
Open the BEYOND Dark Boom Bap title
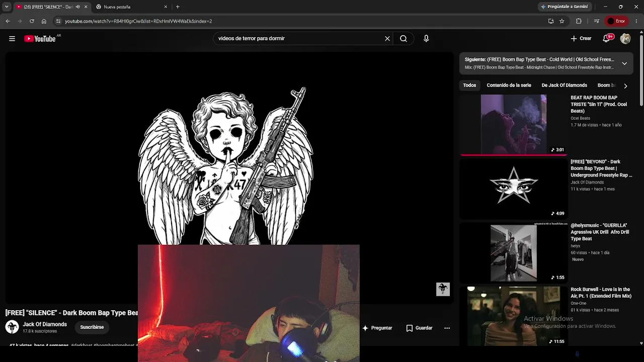coord(601,168)
